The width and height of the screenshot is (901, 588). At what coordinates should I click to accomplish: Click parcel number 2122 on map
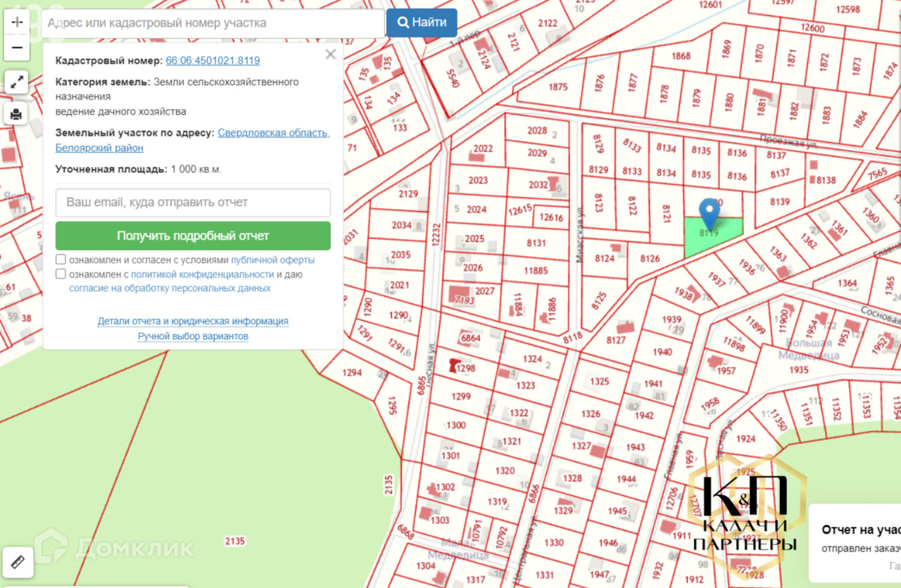(548, 23)
